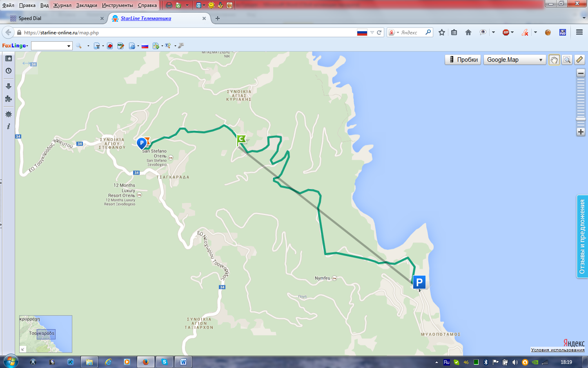Click the minus zoom-out button on map
Image resolution: width=588 pixels, height=368 pixels.
(581, 73)
